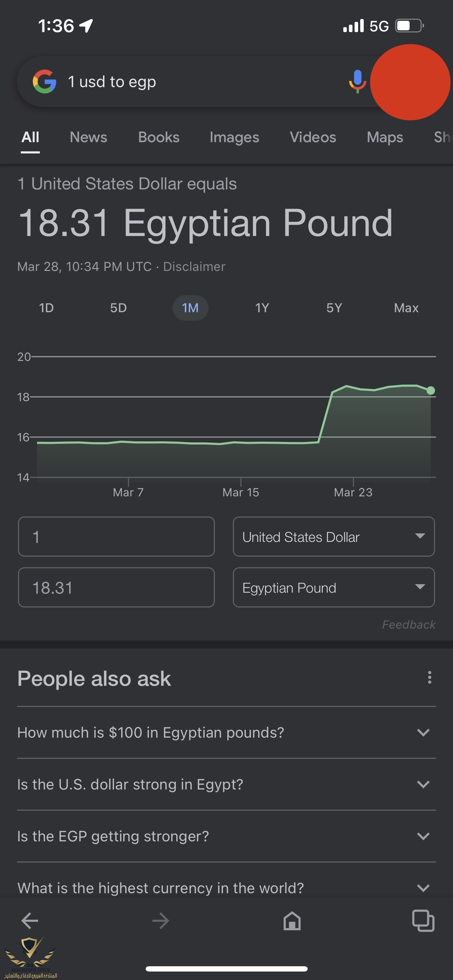
Task: Switch to the Images tab
Action: [x=234, y=137]
